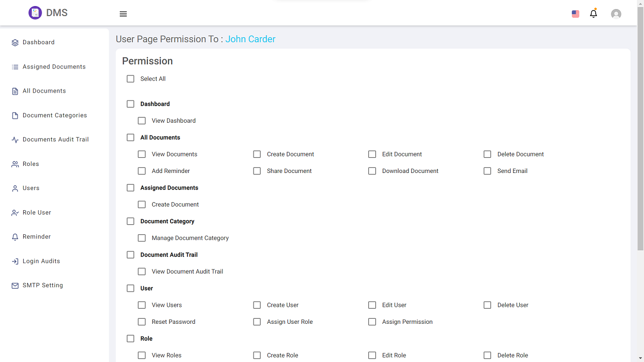The height and width of the screenshot is (362, 644).
Task: Click the US flag language icon
Action: [576, 14]
